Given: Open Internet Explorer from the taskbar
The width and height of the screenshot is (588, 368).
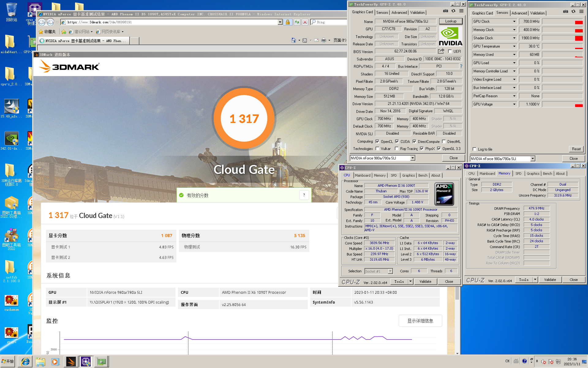Looking at the screenshot, I should 25,362.
